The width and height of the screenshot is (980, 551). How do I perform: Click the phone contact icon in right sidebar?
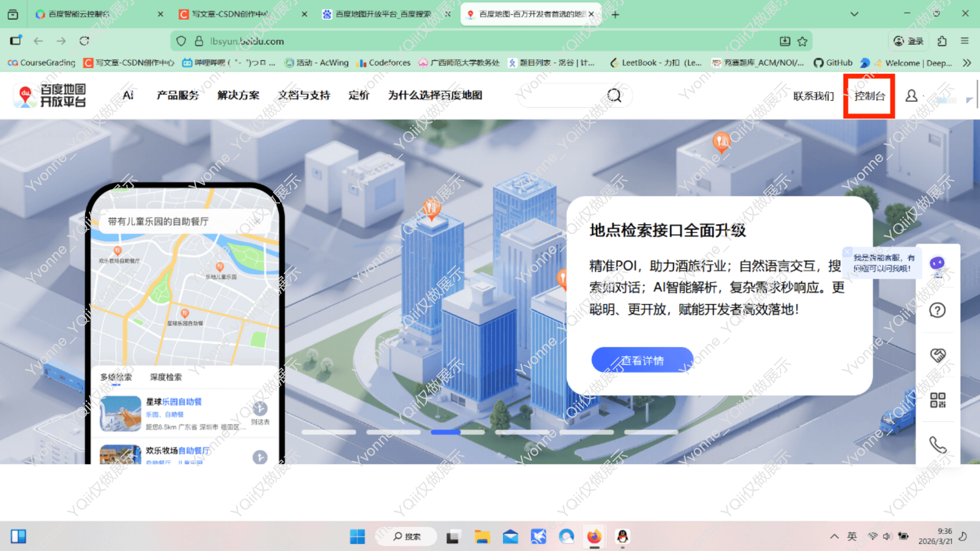938,444
